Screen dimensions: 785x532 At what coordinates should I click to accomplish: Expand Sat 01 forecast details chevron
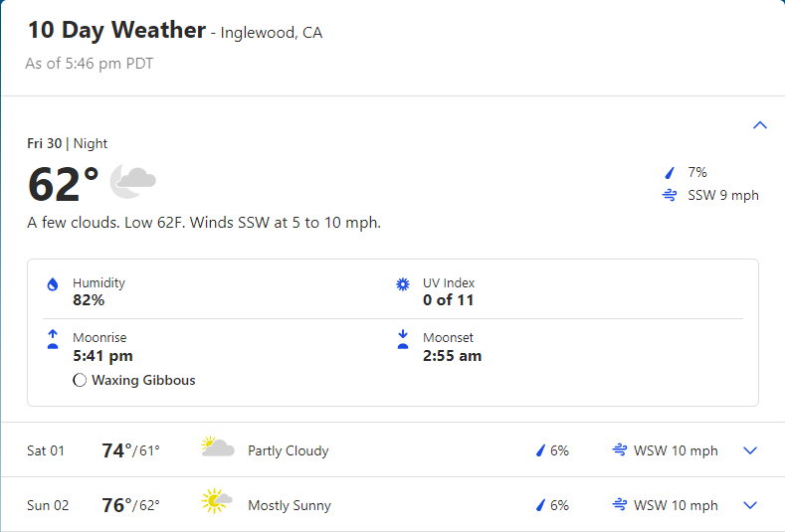(x=750, y=450)
